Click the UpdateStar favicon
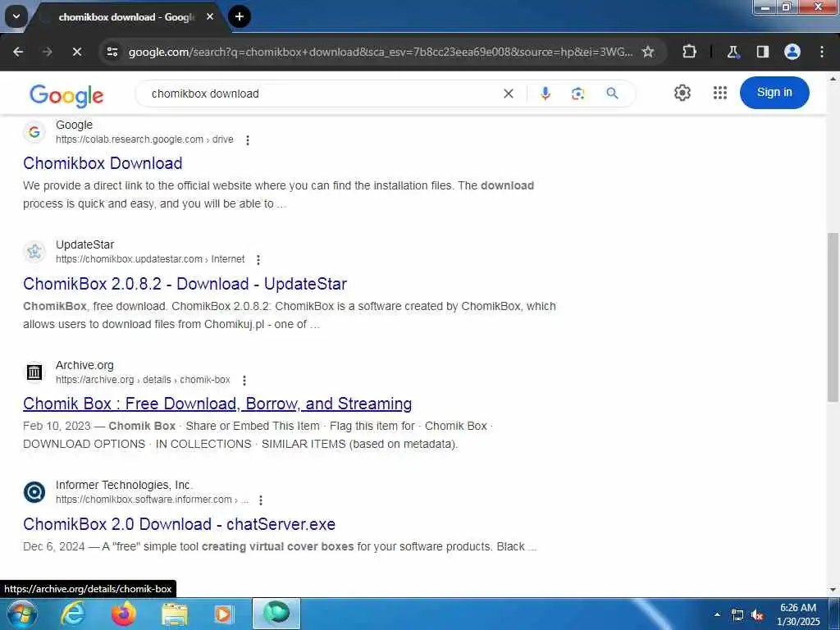The width and height of the screenshot is (840, 630). (x=34, y=251)
